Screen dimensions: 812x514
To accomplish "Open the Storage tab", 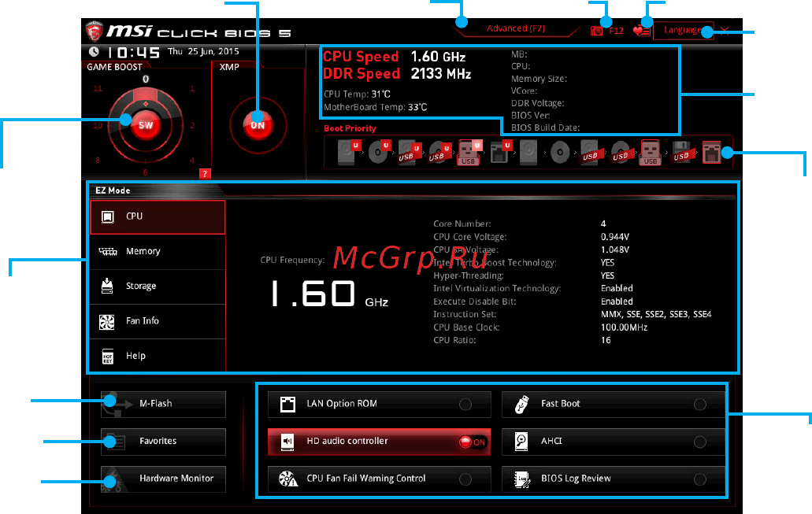I will pyautogui.click(x=158, y=287).
